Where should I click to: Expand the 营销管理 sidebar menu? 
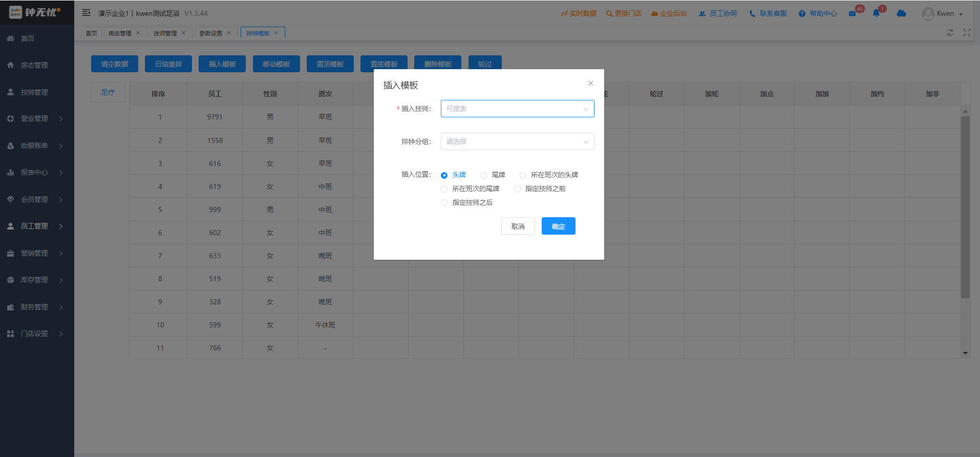click(x=61, y=254)
